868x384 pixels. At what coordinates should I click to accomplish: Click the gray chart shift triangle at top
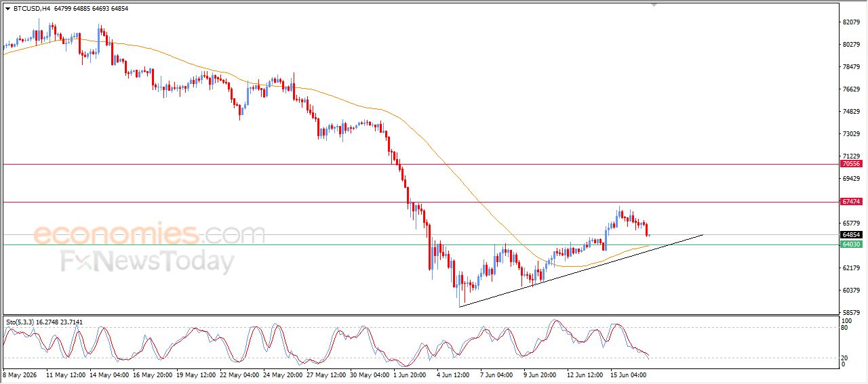point(654,5)
